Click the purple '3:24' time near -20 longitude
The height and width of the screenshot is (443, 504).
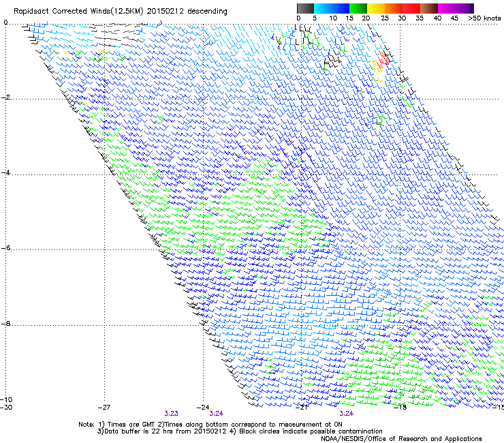click(x=347, y=414)
